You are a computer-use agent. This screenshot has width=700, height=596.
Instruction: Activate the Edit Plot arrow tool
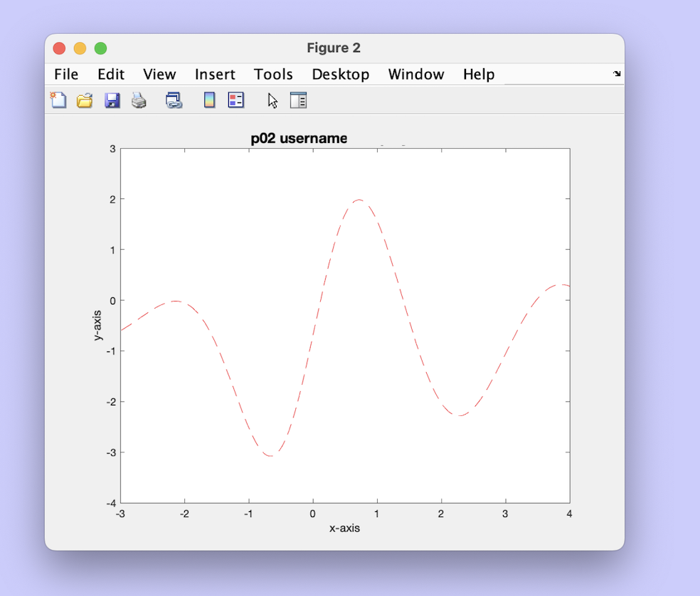[272, 100]
